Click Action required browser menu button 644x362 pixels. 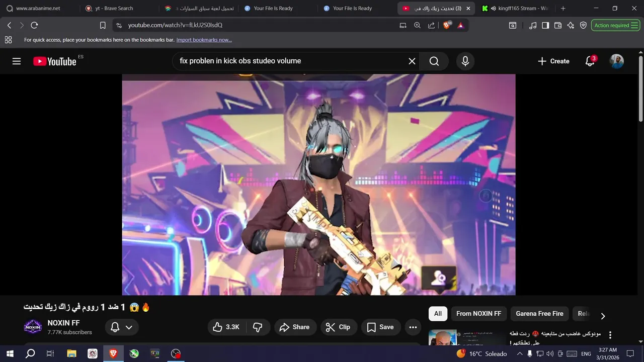[x=616, y=25]
